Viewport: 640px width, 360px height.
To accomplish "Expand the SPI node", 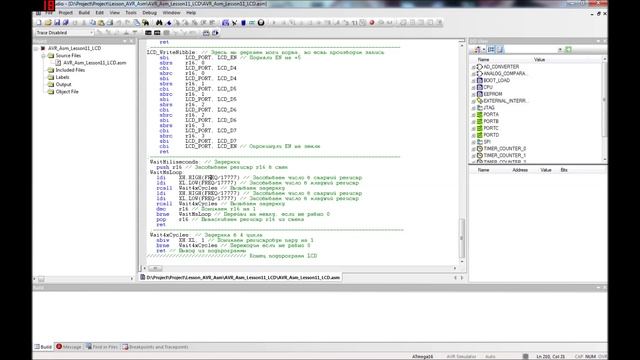I will tap(473, 142).
